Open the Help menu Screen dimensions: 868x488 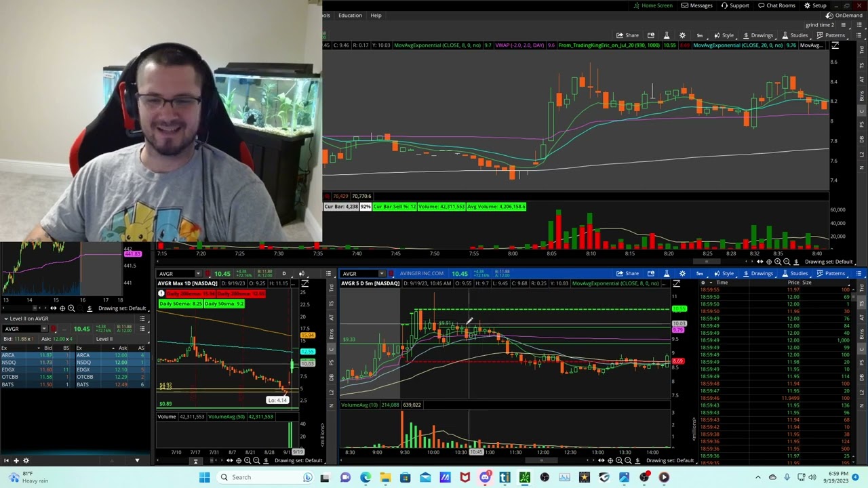(x=376, y=15)
